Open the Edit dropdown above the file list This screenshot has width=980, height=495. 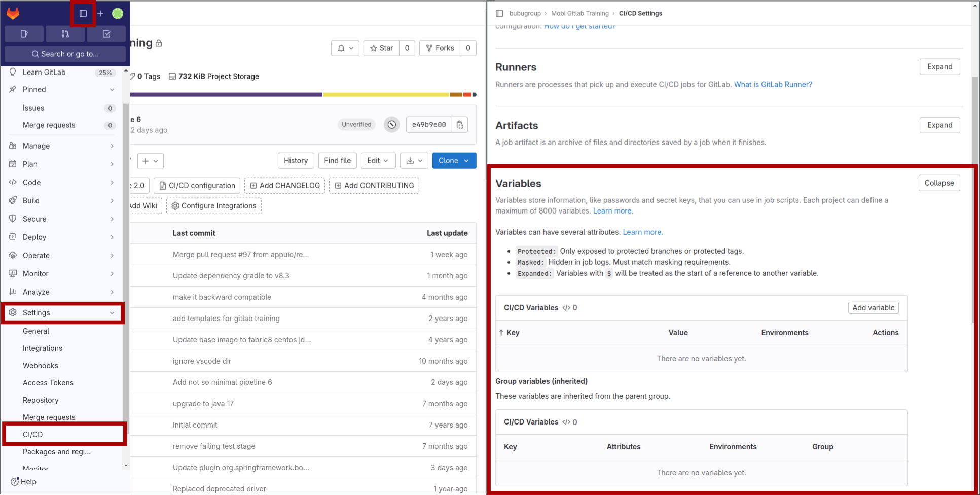tap(378, 160)
